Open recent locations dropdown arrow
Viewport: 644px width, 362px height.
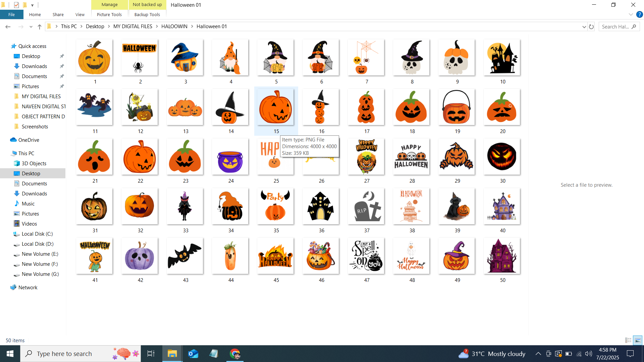point(31,26)
